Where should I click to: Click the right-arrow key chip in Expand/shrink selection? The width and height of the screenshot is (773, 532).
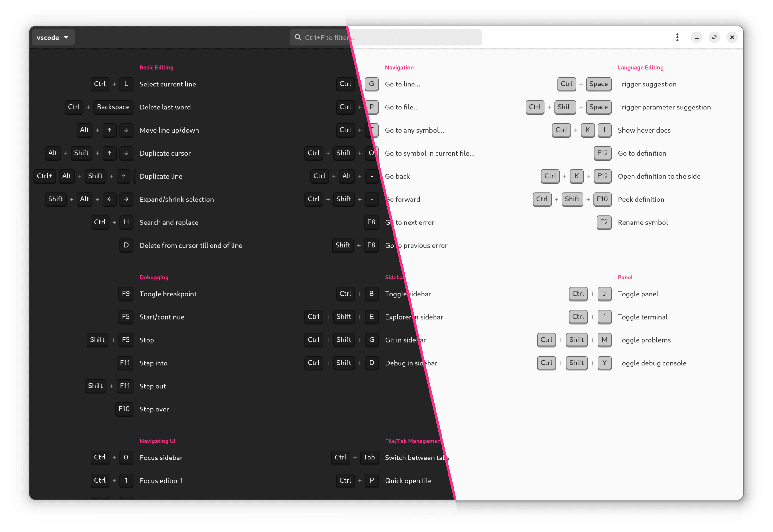pos(126,199)
